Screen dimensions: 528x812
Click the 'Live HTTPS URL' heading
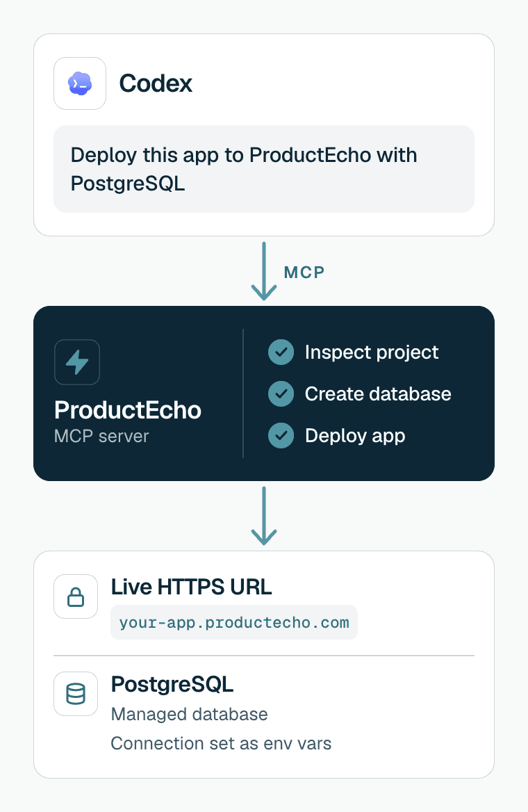click(x=192, y=587)
